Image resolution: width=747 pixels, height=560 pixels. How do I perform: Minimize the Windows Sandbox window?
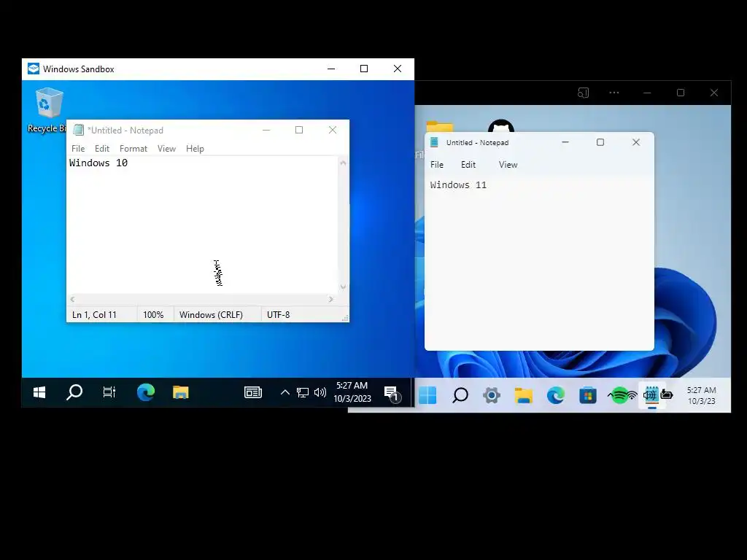click(331, 69)
